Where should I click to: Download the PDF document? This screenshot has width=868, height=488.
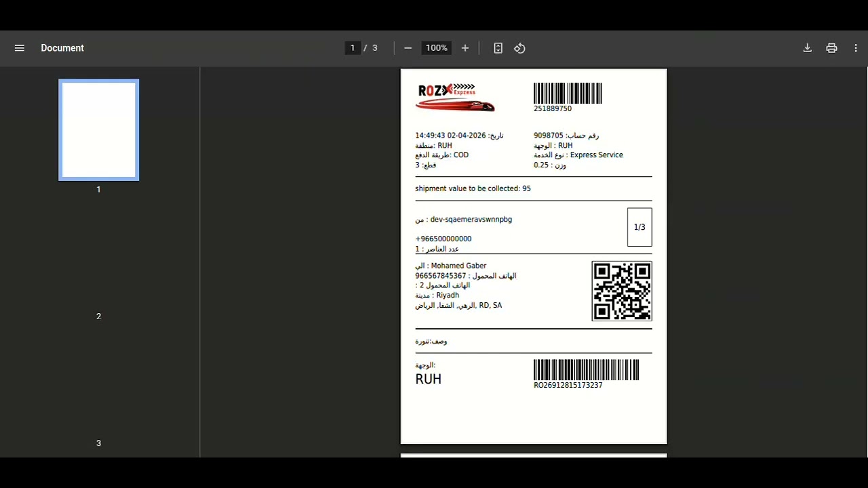(807, 48)
